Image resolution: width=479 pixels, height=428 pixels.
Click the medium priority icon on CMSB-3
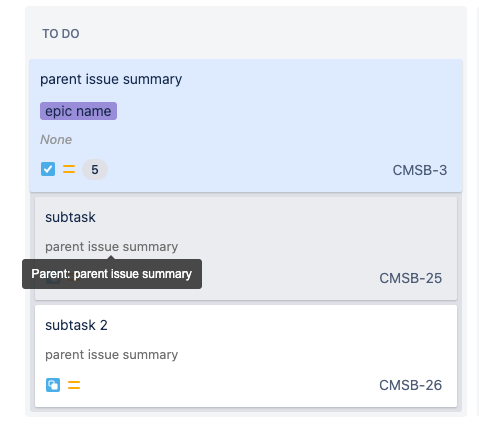[x=69, y=169]
